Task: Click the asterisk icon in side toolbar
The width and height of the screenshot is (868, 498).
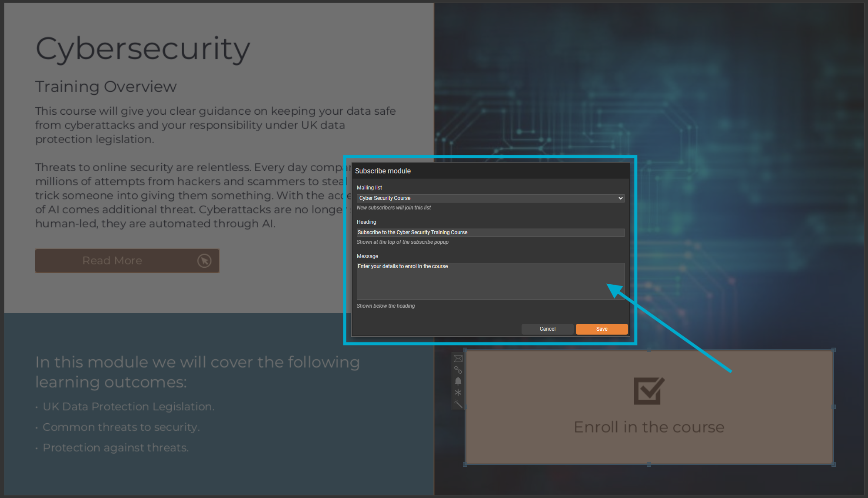Action: pos(458,392)
